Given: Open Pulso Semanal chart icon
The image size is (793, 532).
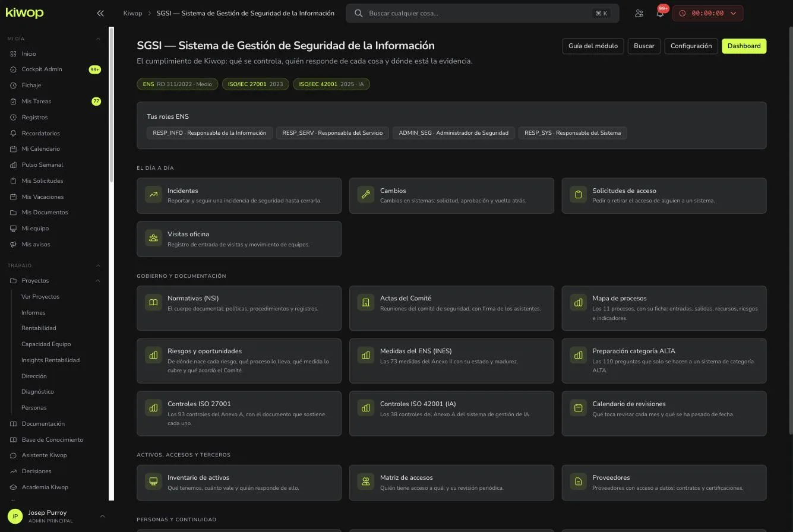Looking at the screenshot, I should (13, 165).
